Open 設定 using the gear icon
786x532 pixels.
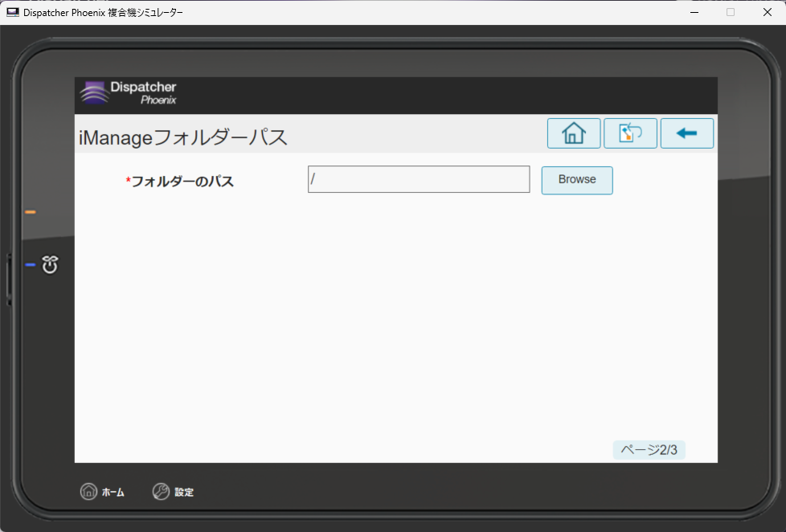[x=161, y=491]
